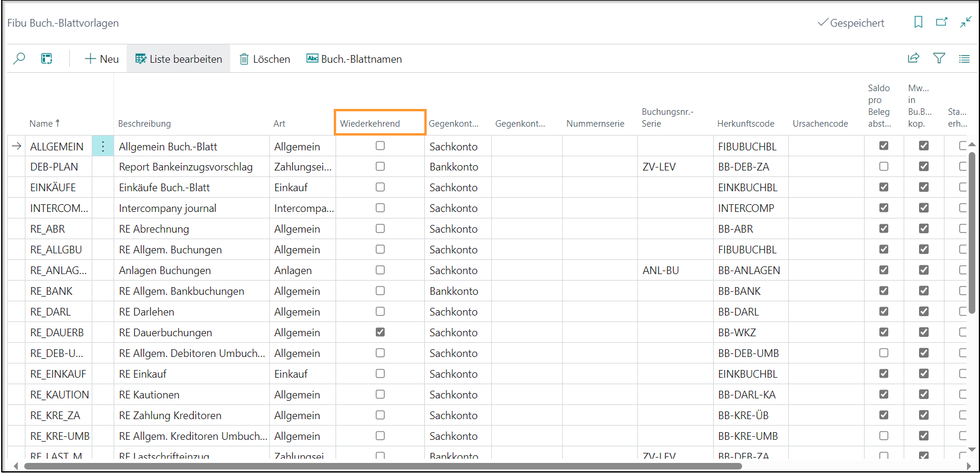The width and height of the screenshot is (980, 473).
Task: Open the three-dot row menu for ALLGEMEIN
Action: (x=102, y=146)
